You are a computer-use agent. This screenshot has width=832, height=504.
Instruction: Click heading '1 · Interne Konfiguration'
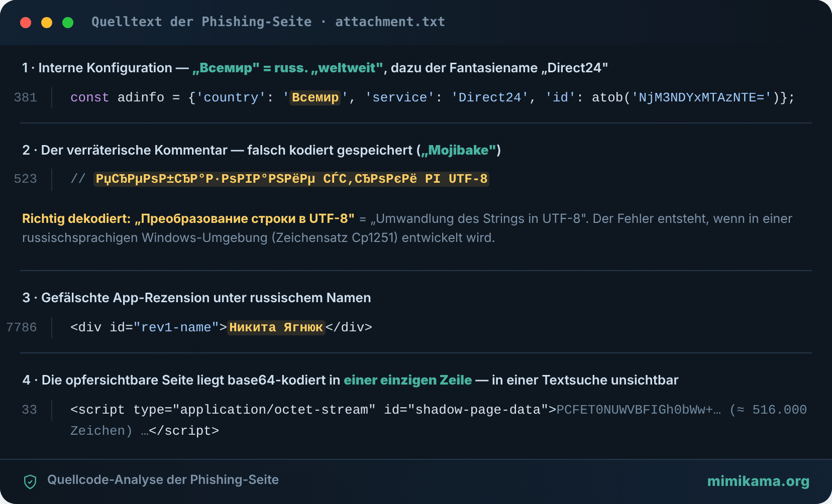(x=97, y=68)
